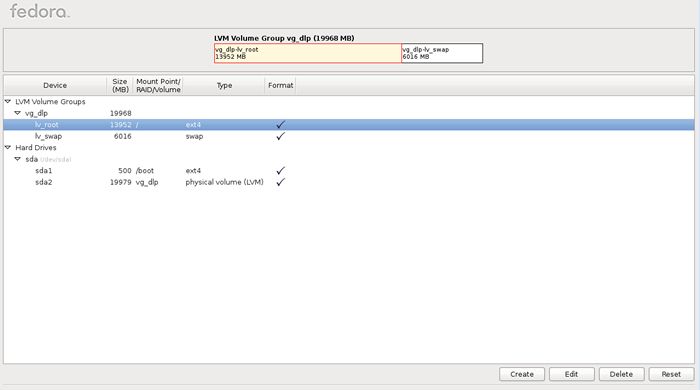Click the 500 size value of sda1
This screenshot has width=700, height=390.
125,170
